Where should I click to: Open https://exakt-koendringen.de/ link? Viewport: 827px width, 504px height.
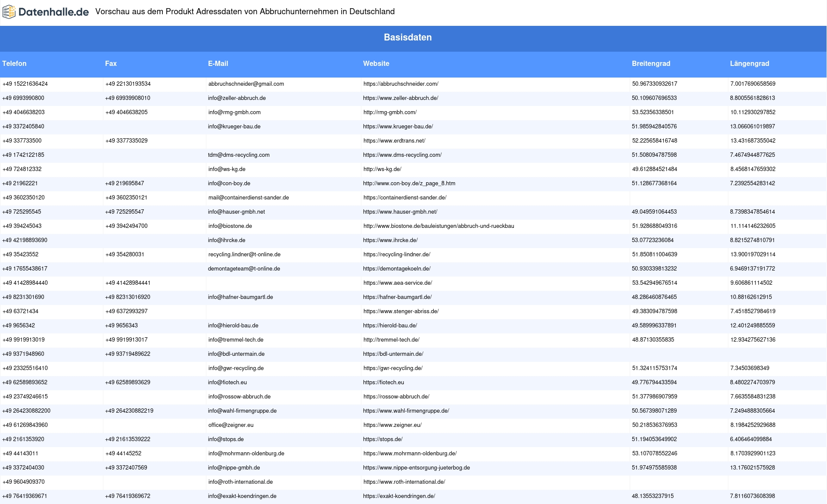pos(399,496)
